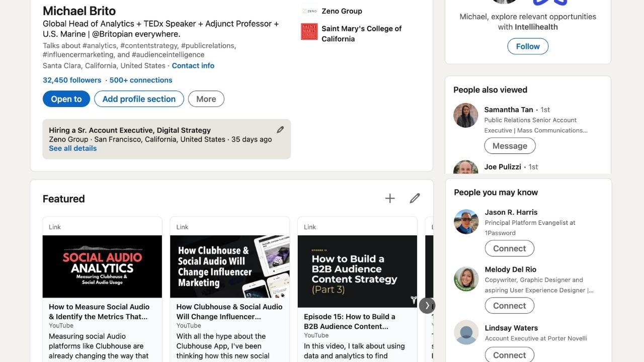
Task: Connect with Lindsay Waters
Action: tap(509, 354)
